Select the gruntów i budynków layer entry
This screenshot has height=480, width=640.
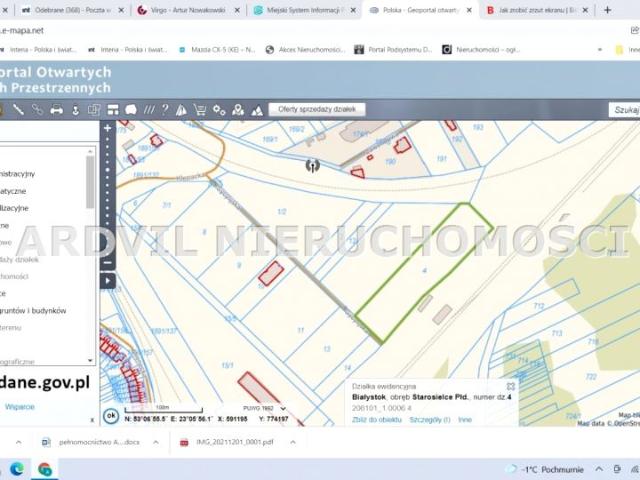[x=33, y=311]
